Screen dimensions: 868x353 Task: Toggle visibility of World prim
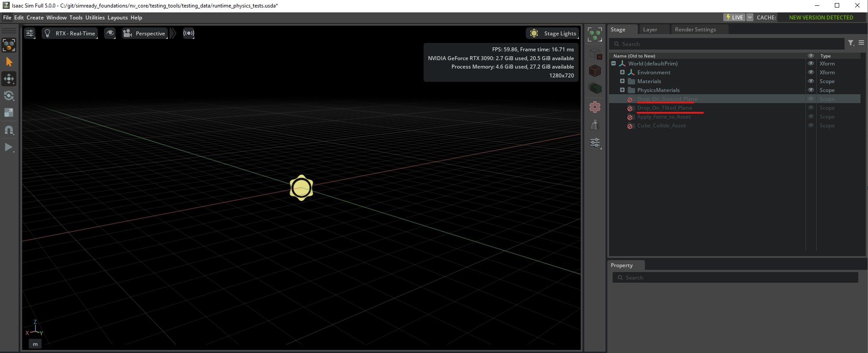[x=811, y=63]
